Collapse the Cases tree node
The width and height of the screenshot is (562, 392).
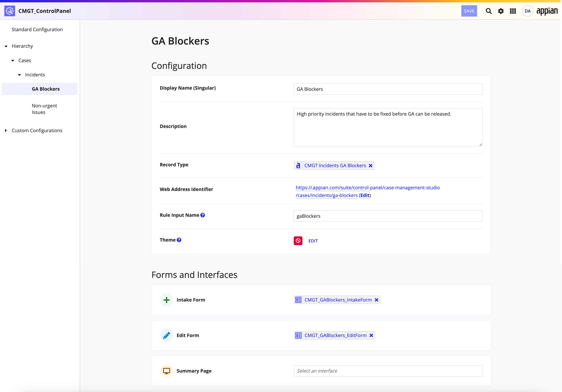click(x=13, y=60)
